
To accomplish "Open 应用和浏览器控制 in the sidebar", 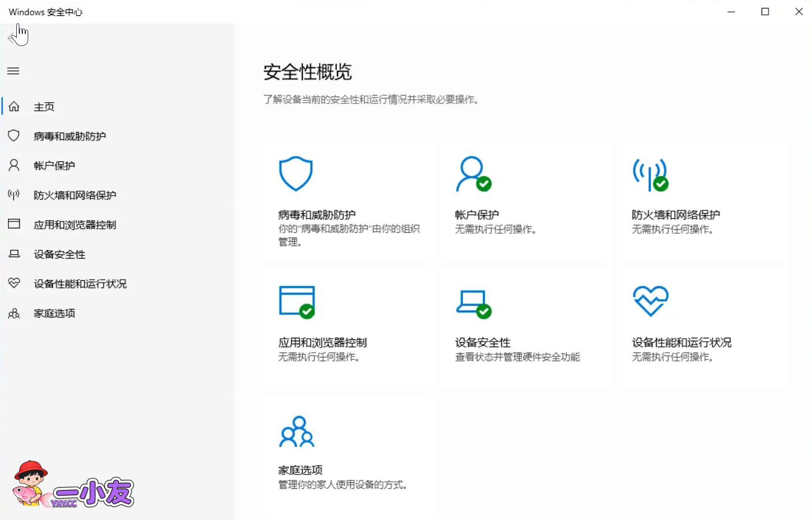I will [74, 225].
